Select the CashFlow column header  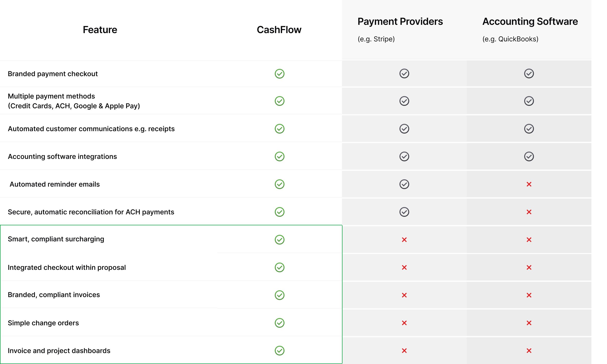click(x=279, y=30)
